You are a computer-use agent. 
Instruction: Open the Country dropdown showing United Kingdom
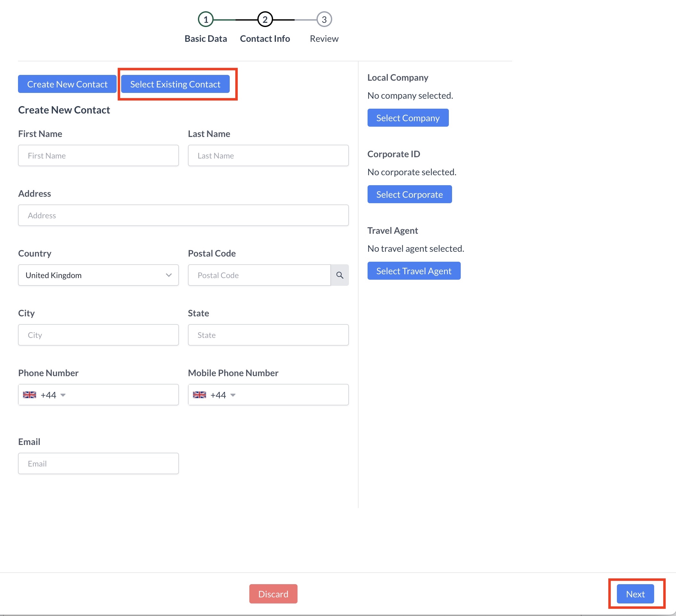tap(98, 275)
